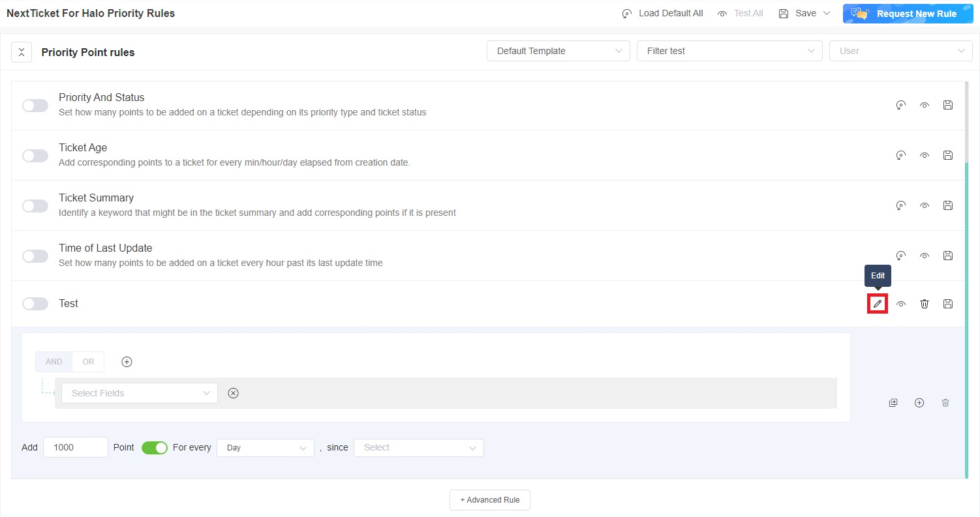Select the OR condition operator
Screen dimensions: 980x517
pos(88,362)
